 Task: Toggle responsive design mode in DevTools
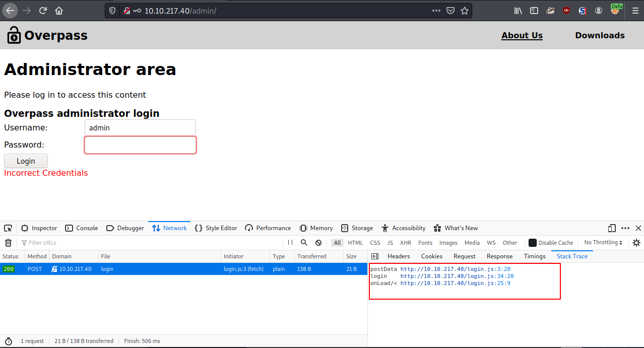point(612,228)
